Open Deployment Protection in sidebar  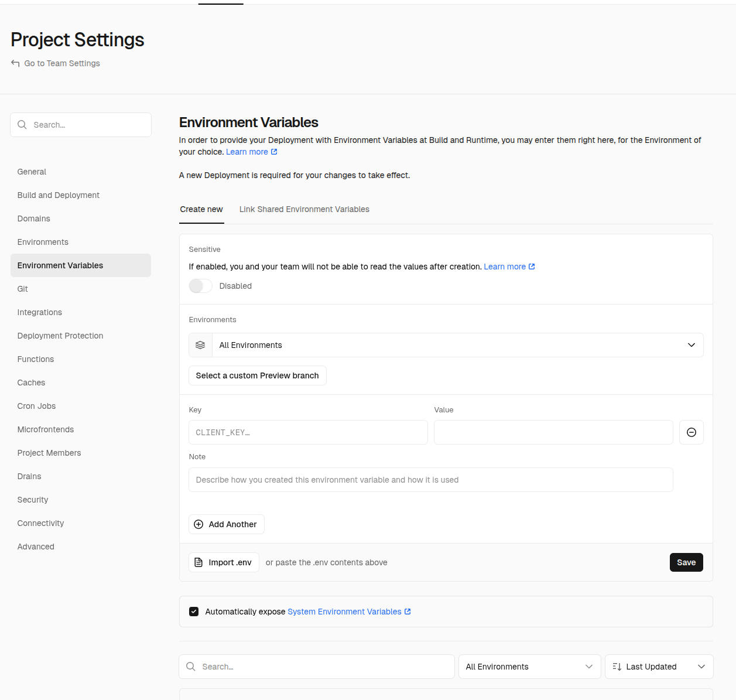tap(60, 336)
